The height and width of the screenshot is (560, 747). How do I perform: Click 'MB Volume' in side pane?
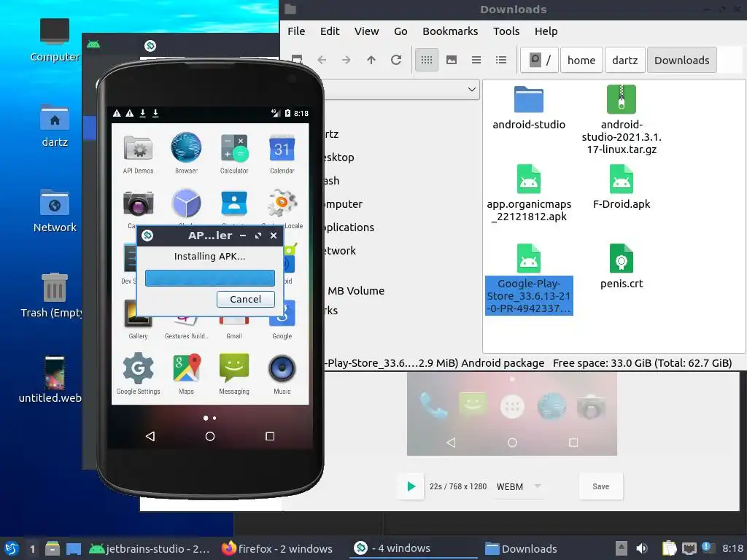coord(356,290)
